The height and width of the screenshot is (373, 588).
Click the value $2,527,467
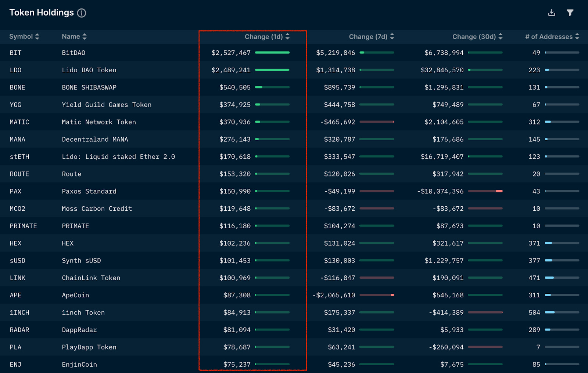pyautogui.click(x=231, y=53)
